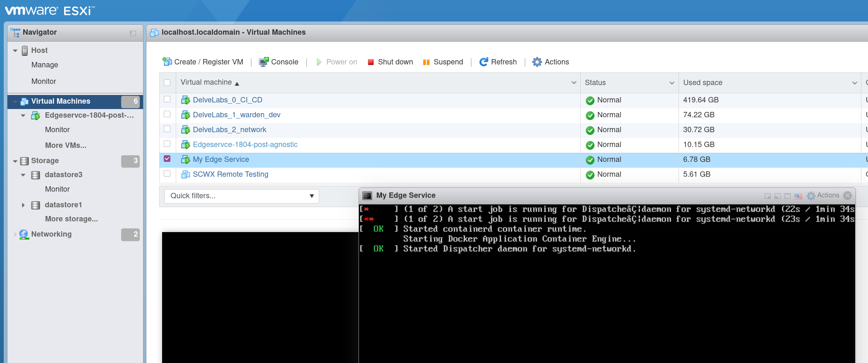Screen dimensions: 868x363
Task: Open the Status column dropdown arrow
Action: coord(672,83)
